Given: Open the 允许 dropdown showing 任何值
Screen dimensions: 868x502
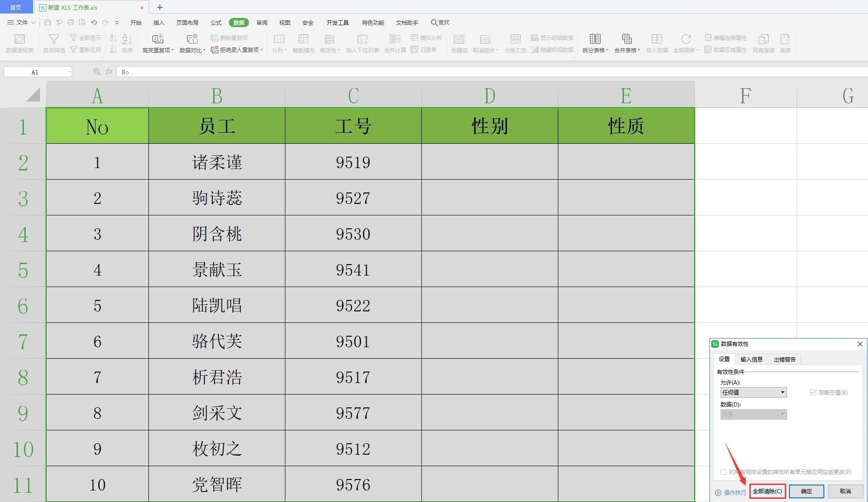Looking at the screenshot, I should 754,392.
